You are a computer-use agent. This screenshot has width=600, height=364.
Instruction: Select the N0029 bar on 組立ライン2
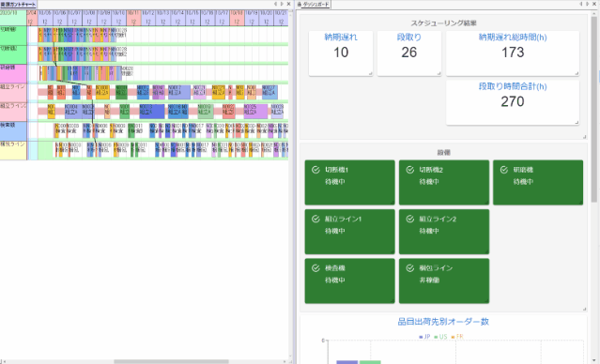[x=277, y=112]
